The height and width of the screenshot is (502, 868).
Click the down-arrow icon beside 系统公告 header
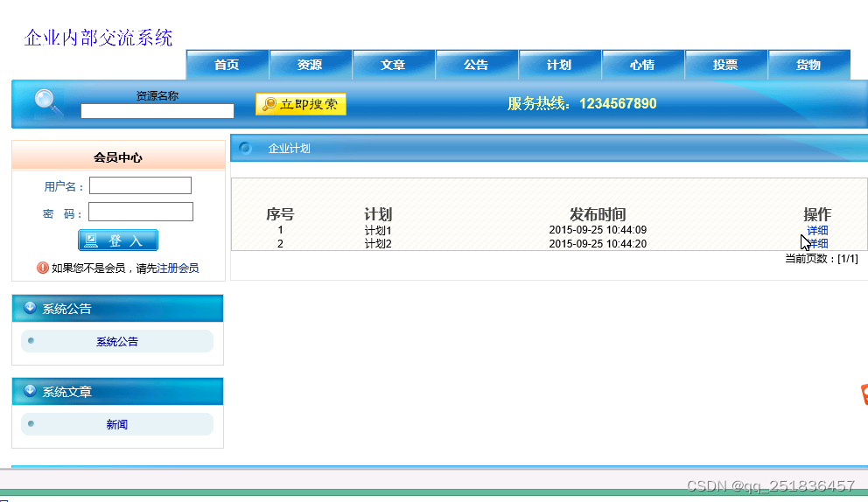point(30,308)
